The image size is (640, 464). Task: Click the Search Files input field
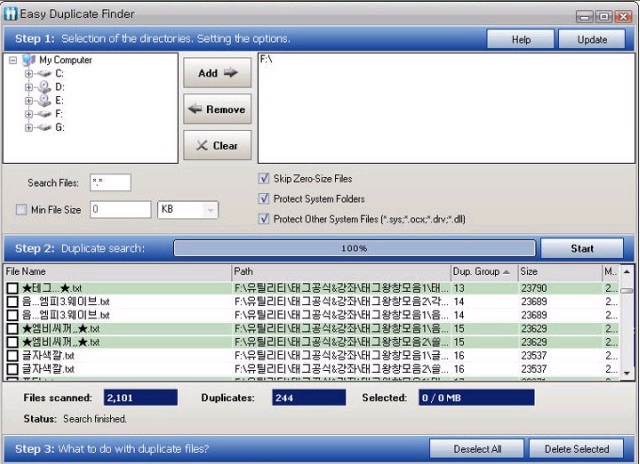111,182
